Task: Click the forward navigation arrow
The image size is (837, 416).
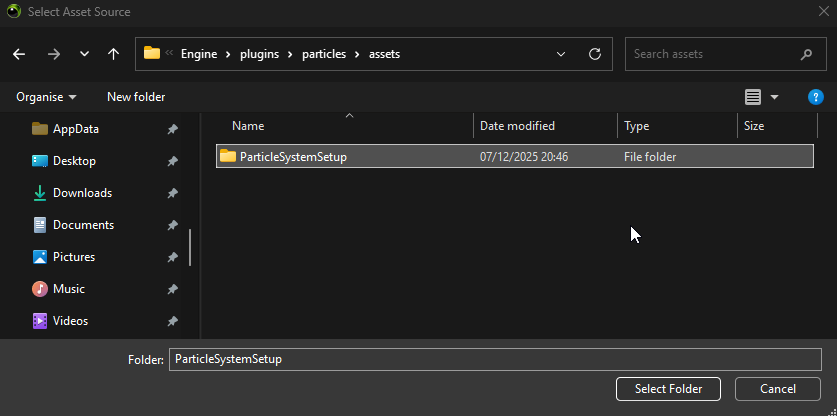Action: coord(53,54)
